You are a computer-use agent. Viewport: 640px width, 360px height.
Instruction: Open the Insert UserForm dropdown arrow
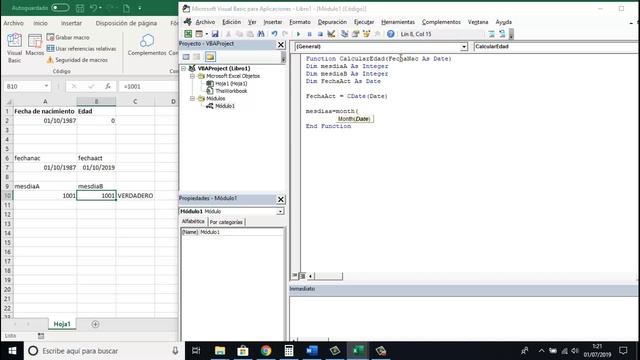click(207, 34)
